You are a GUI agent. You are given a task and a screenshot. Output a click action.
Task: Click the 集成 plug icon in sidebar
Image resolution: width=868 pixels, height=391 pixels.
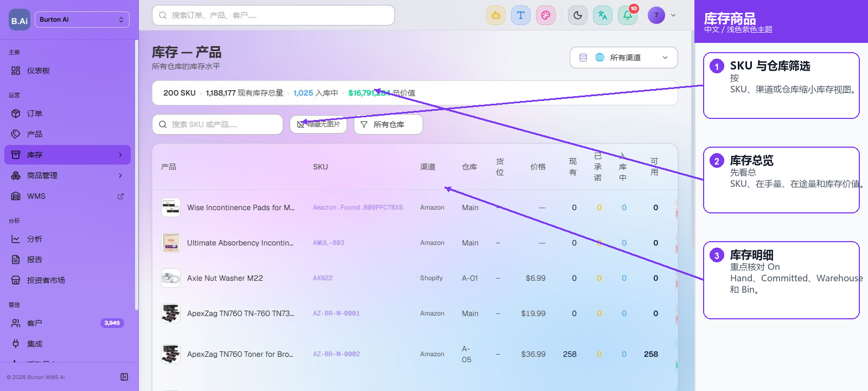click(16, 344)
